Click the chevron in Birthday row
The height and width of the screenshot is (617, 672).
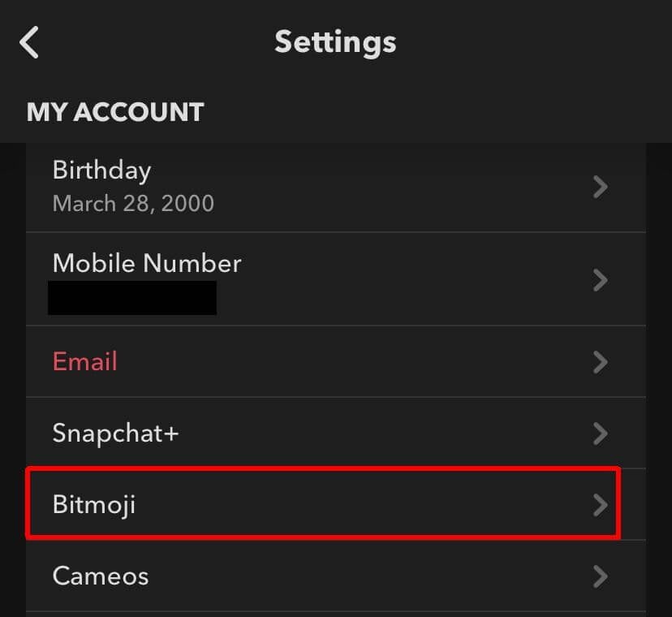tap(601, 188)
